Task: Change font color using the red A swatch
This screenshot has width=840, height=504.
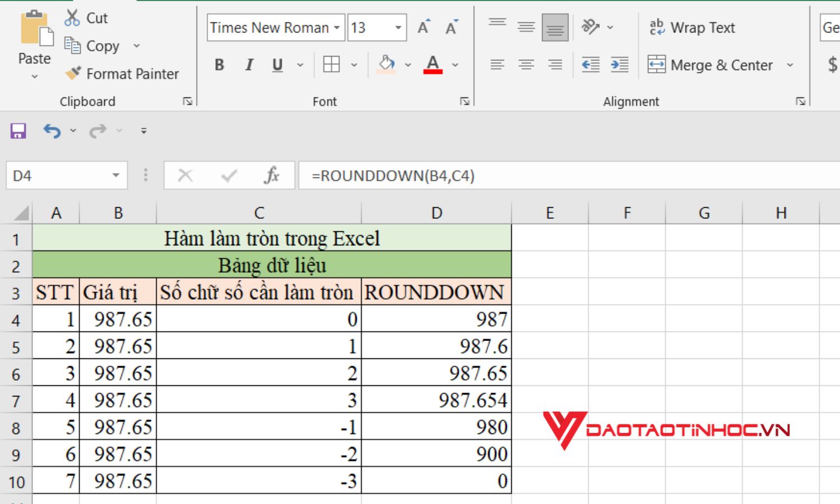Action: (432, 64)
